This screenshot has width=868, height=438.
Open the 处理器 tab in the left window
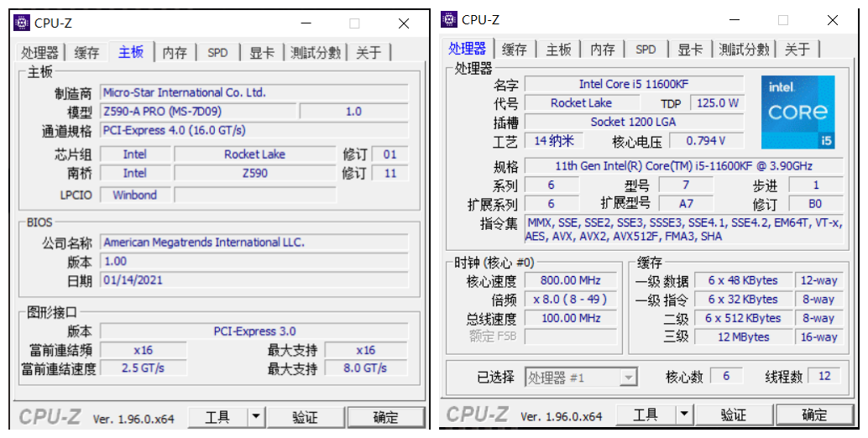39,53
